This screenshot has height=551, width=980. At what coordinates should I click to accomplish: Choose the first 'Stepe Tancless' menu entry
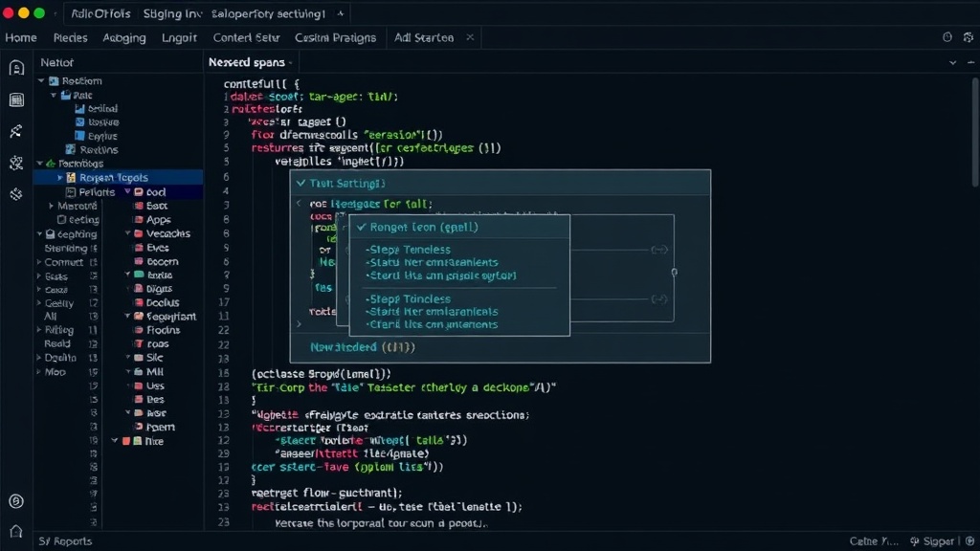point(409,250)
